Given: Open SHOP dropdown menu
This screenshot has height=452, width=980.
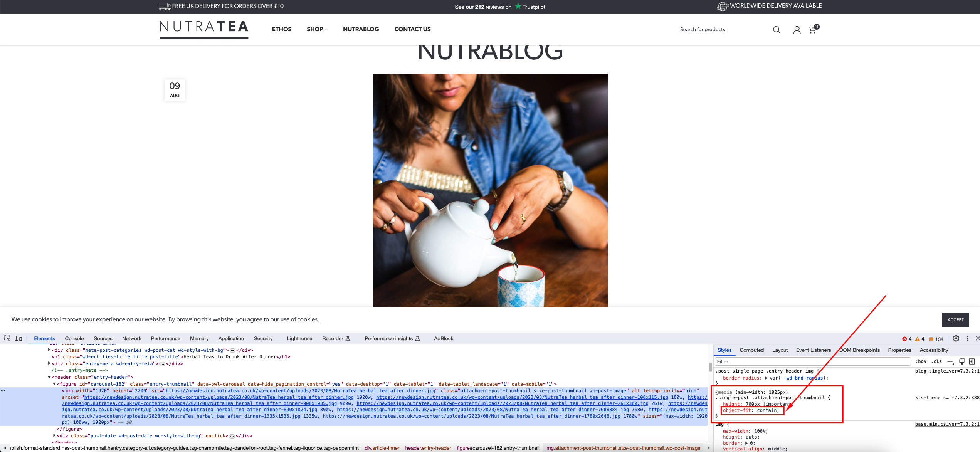Looking at the screenshot, I should (317, 29).
